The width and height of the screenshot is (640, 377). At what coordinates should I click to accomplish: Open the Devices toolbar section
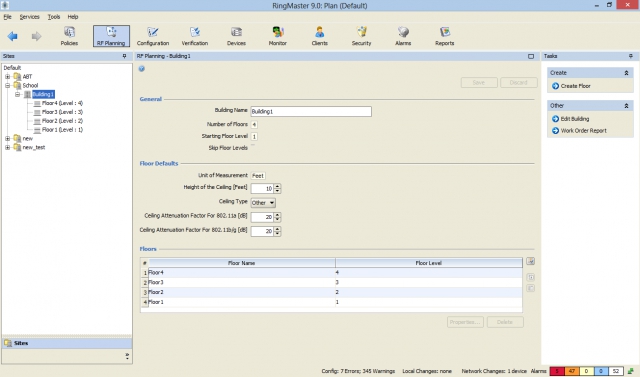click(236, 36)
